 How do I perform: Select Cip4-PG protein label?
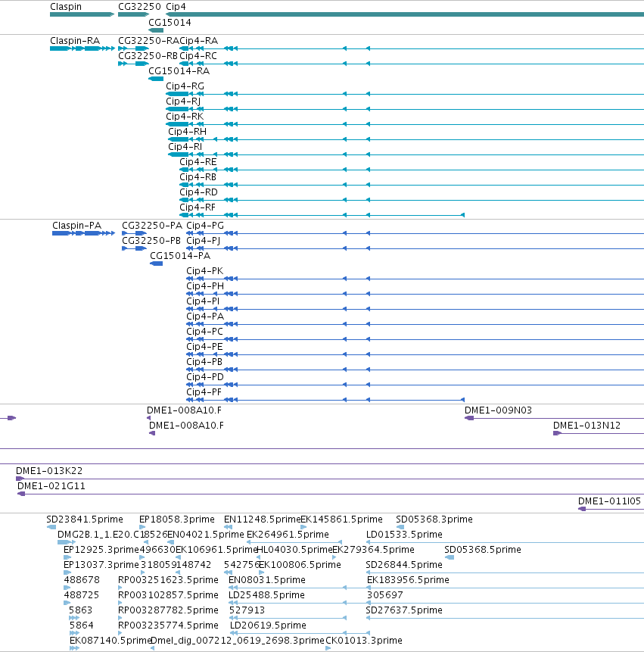(205, 226)
